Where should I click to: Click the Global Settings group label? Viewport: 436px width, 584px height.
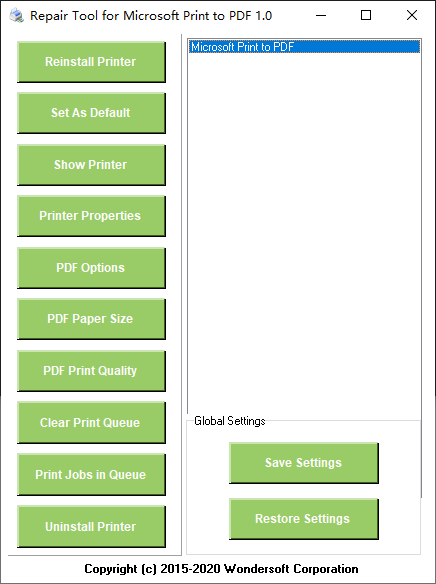230,421
